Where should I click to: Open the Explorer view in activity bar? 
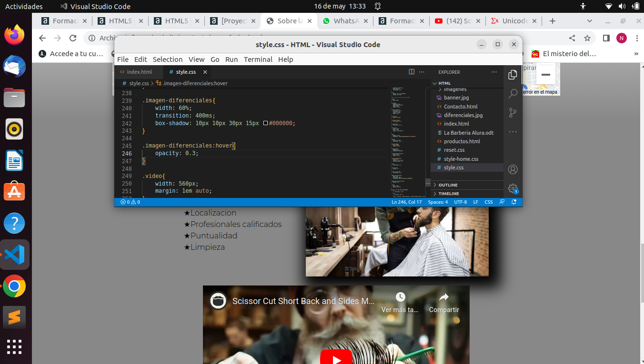(513, 75)
